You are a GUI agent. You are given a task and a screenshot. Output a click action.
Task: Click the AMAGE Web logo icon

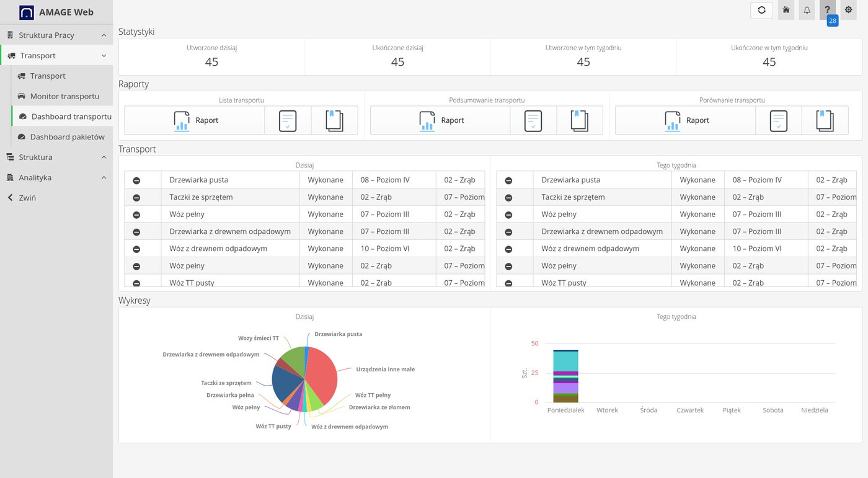[x=27, y=12]
